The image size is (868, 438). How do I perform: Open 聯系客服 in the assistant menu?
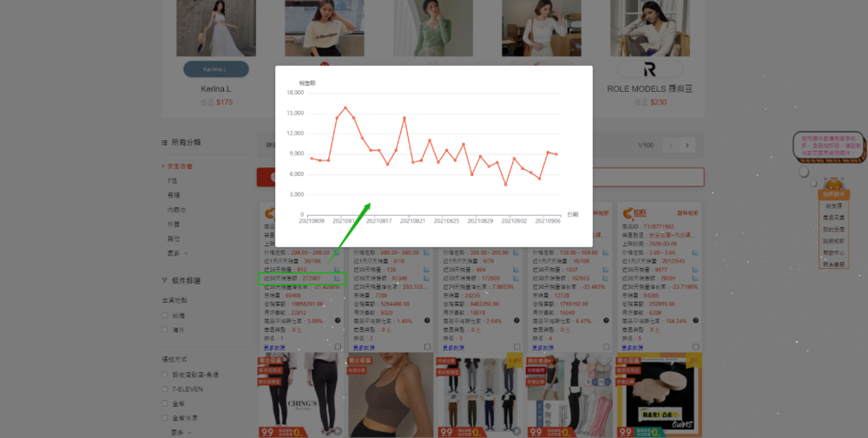[833, 265]
